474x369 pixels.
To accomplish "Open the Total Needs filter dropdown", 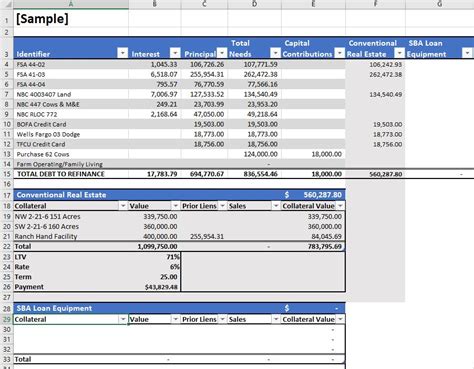I will [275, 53].
